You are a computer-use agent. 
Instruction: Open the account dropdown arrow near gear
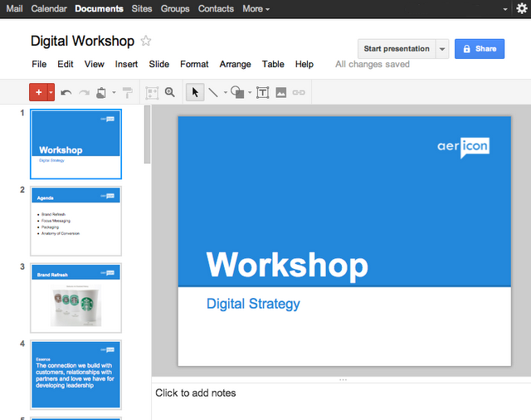pos(505,9)
